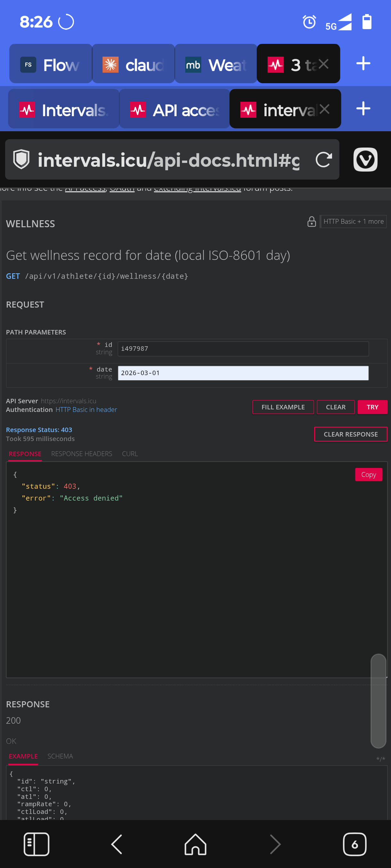Image resolution: width=391 pixels, height=868 pixels.
Task: Go back with the back arrow
Action: [x=116, y=844]
